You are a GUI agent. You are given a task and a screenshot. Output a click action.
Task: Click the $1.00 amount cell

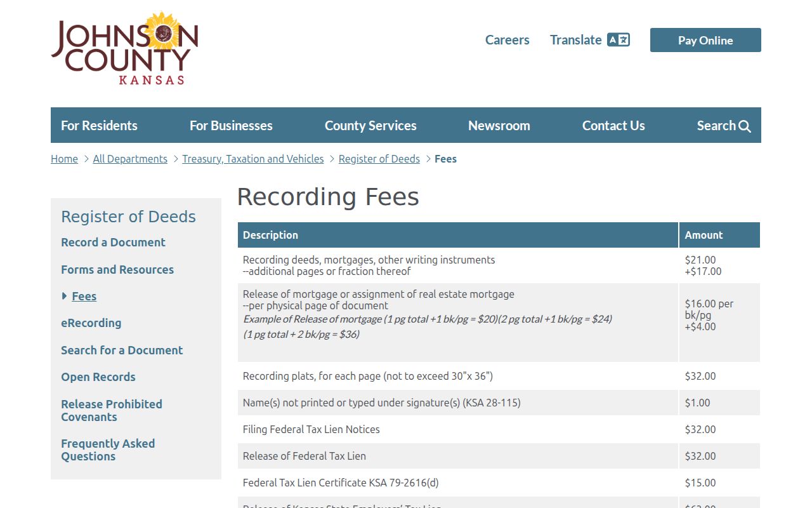click(719, 403)
